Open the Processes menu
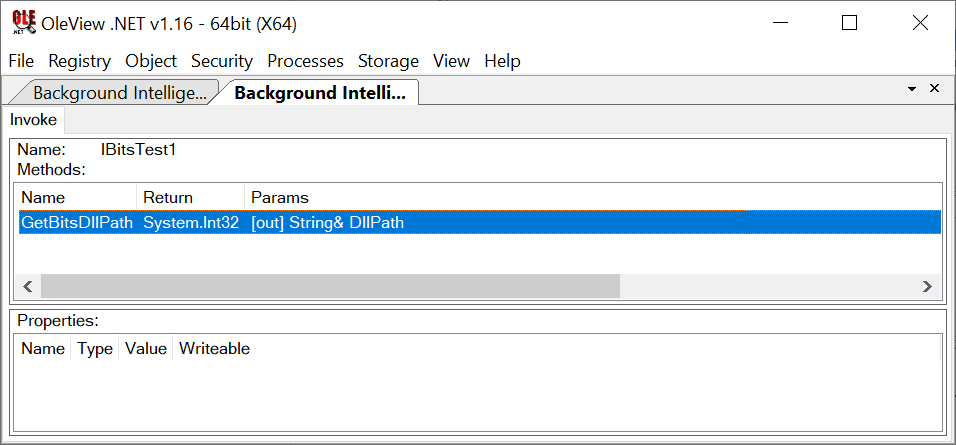Viewport: 956px width, 445px height. coord(305,61)
